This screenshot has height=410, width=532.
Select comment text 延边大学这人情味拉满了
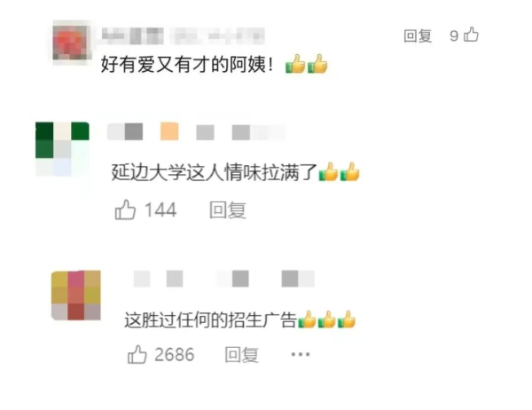[x=214, y=172]
